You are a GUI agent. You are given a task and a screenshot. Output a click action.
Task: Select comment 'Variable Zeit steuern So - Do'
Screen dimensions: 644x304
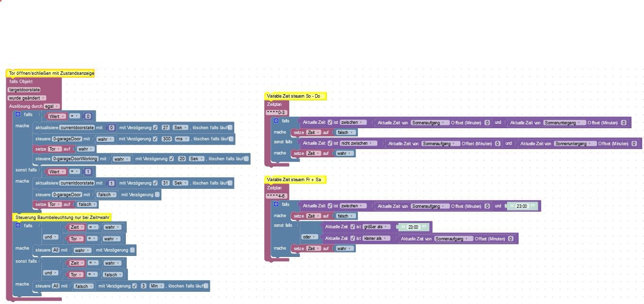click(x=295, y=96)
